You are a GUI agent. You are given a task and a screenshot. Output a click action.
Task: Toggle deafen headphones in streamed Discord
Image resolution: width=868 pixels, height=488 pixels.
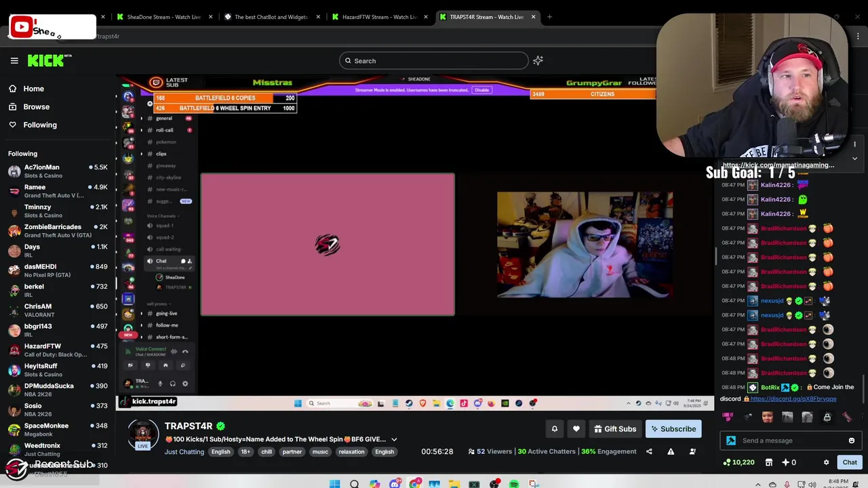173,384
